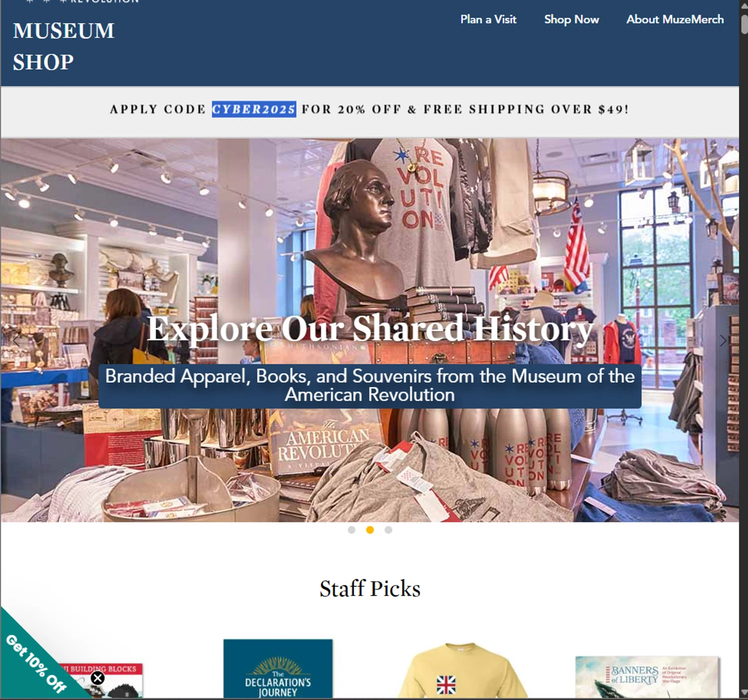Image resolution: width=748 pixels, height=700 pixels.
Task: Click the scrollbar down arrow
Action: 744,693
